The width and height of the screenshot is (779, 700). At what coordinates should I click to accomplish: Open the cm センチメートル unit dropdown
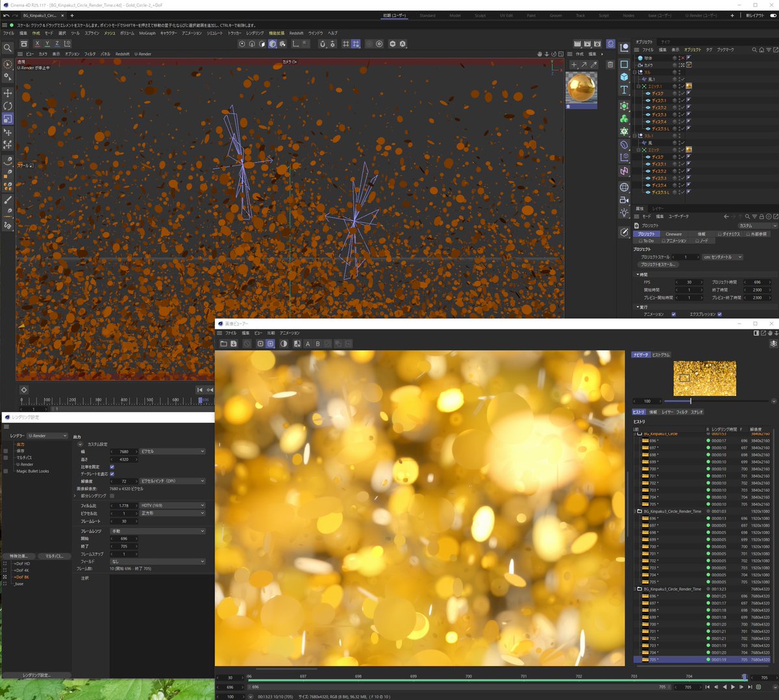click(723, 258)
